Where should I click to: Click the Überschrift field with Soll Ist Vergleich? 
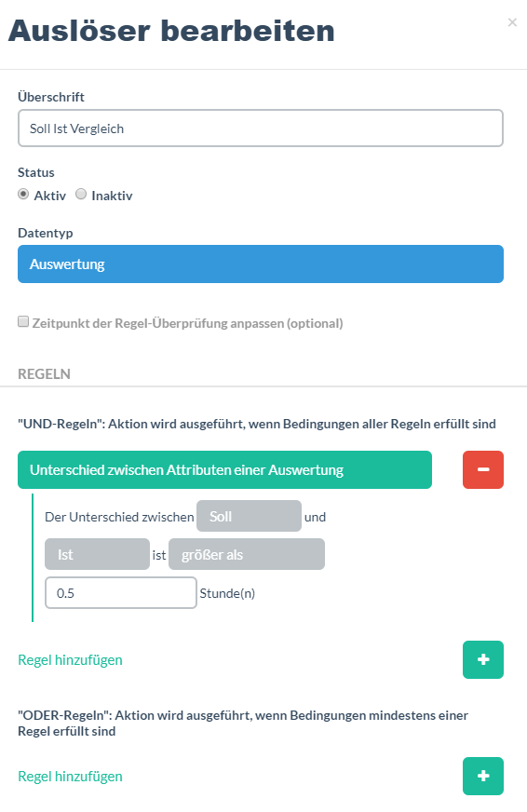pyautogui.click(x=261, y=128)
